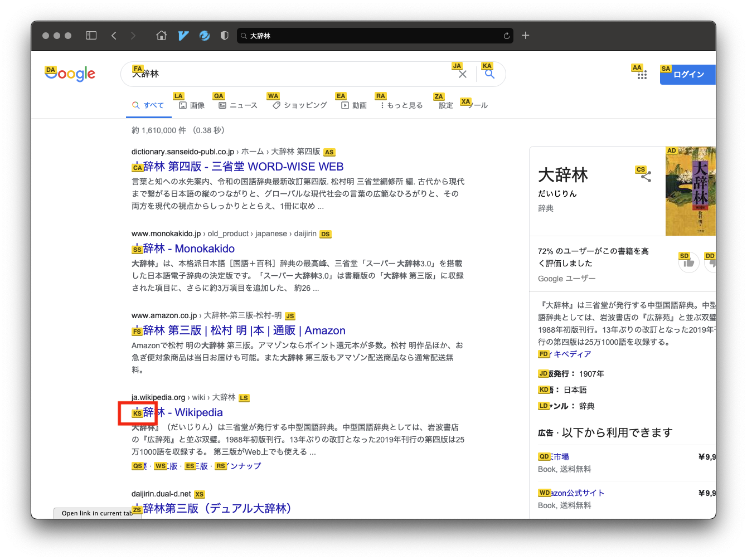Click the result count text 約 1,610,000 件

click(159, 130)
